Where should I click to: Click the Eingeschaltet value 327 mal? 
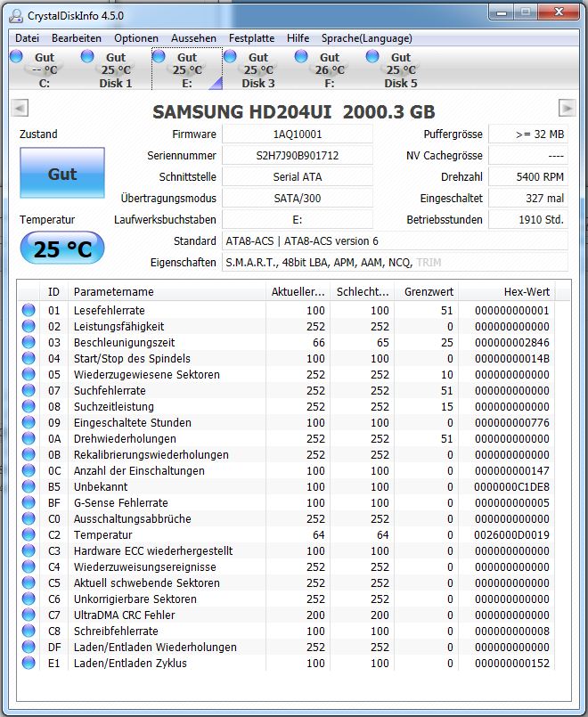click(x=528, y=199)
